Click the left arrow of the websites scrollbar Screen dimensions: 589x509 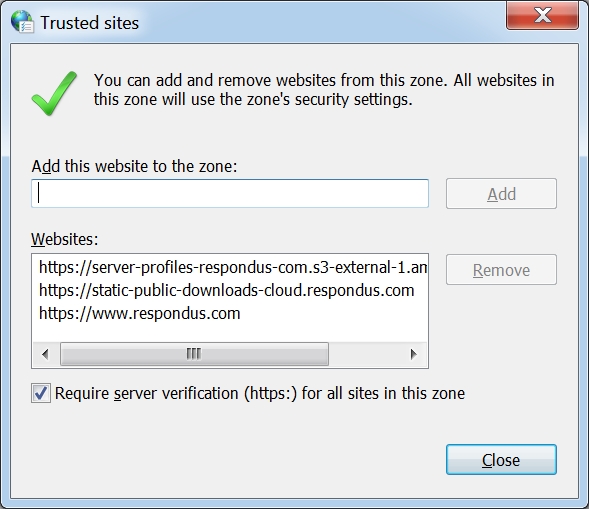(46, 354)
